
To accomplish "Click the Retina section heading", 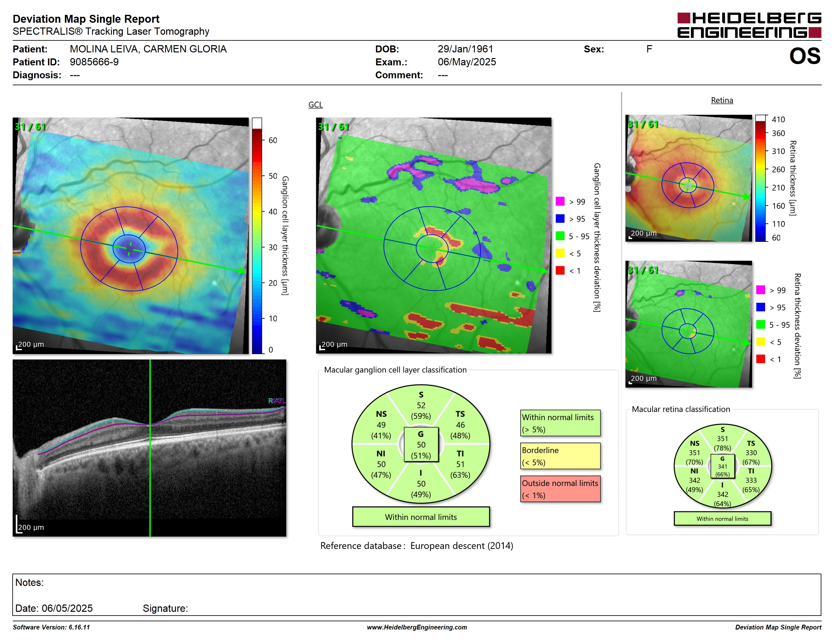I will tap(722, 100).
